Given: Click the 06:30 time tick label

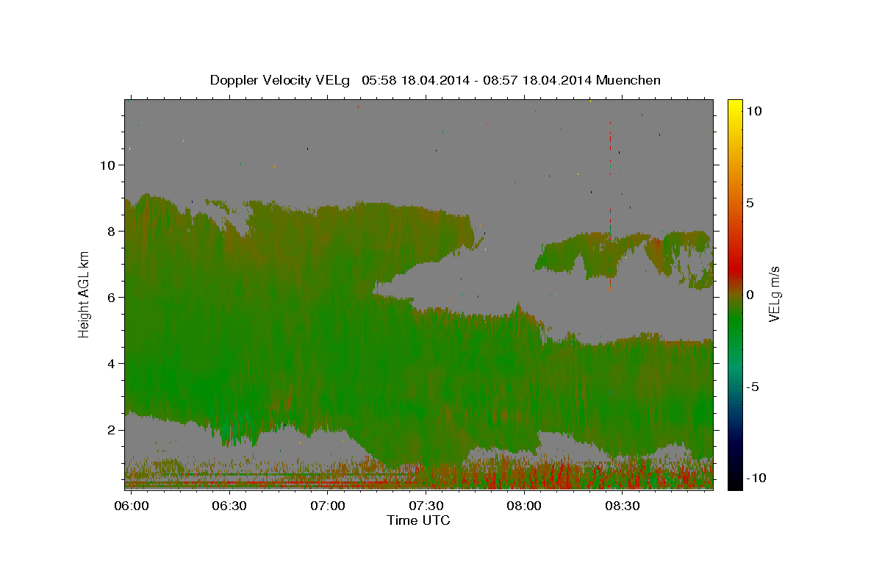Looking at the screenshot, I should point(229,506).
